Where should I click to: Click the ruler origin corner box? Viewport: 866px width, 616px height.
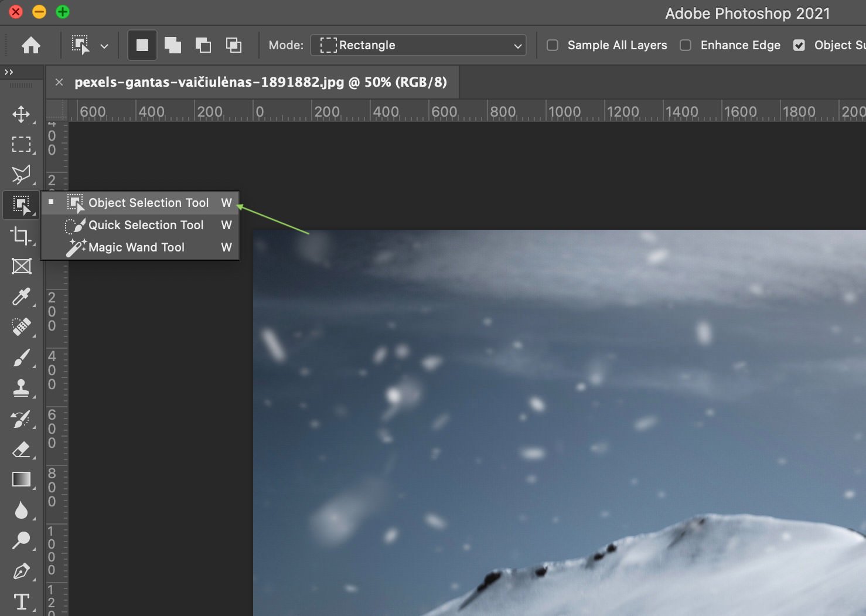(57, 110)
